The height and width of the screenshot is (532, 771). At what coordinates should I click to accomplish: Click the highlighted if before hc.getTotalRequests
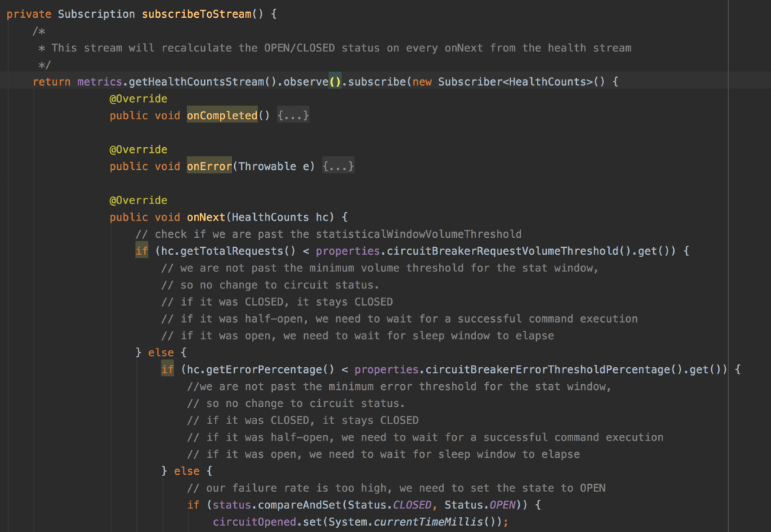click(141, 251)
